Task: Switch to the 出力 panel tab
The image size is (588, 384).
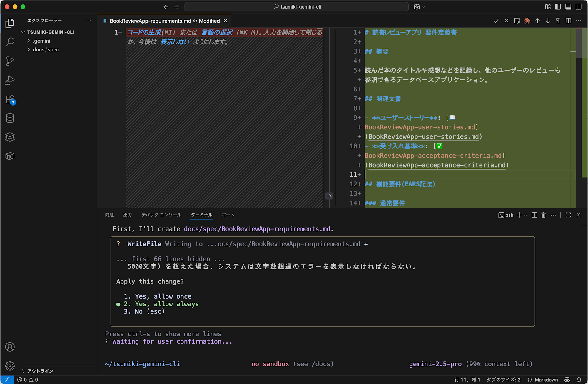Action: [x=128, y=215]
